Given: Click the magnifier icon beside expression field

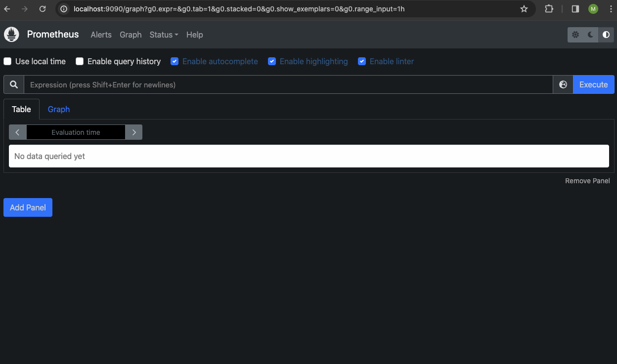Looking at the screenshot, I should click(x=14, y=84).
